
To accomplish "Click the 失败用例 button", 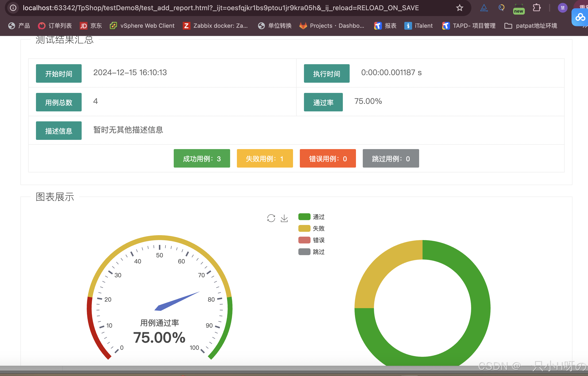I will pyautogui.click(x=265, y=158).
